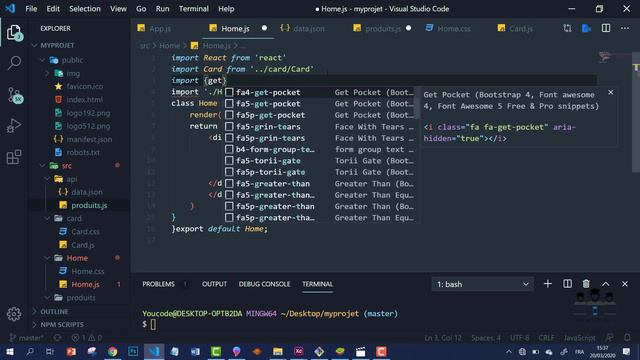Create a new terminal with plus icon
The image size is (640, 360).
548,284
